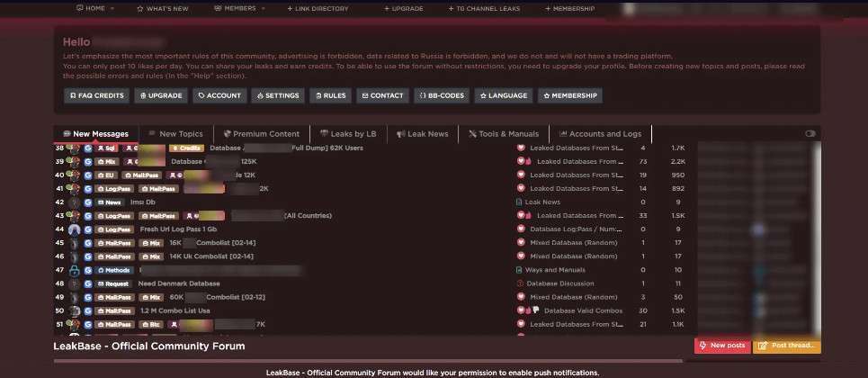This screenshot has height=378, width=868.
Task: Open the Home navigation item
Action: point(91,8)
